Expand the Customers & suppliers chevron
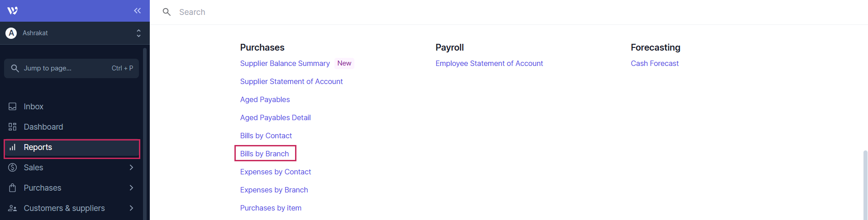 click(131, 208)
